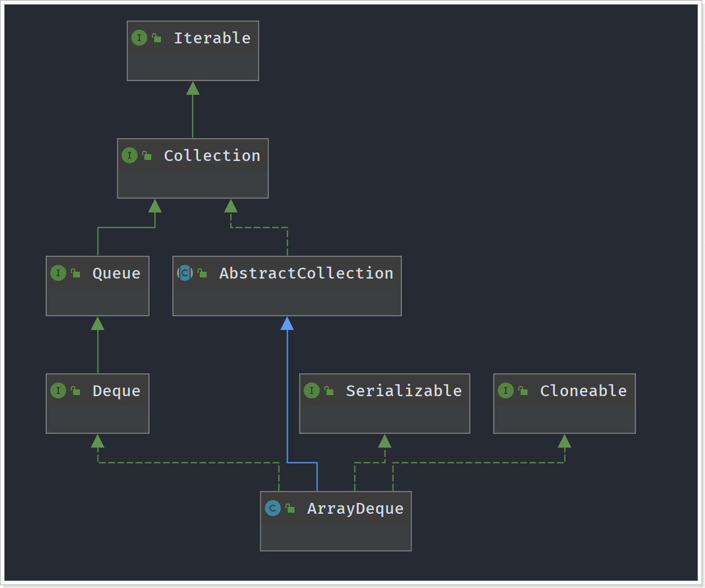Viewport: 705px width, 588px height.
Task: Click the Queue interface icon
Action: (x=58, y=273)
